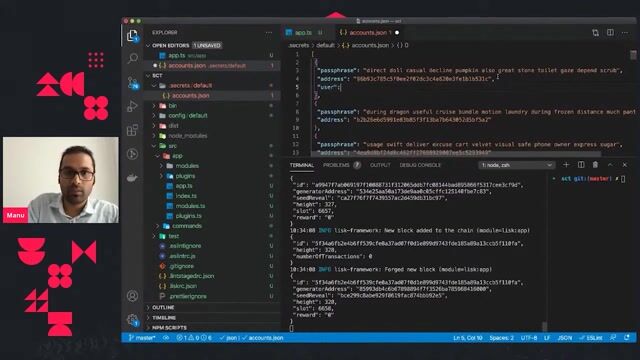Image resolution: width=640 pixels, height=360 pixels.
Task: Change encoding via UTF-8 status item
Action: (529, 338)
